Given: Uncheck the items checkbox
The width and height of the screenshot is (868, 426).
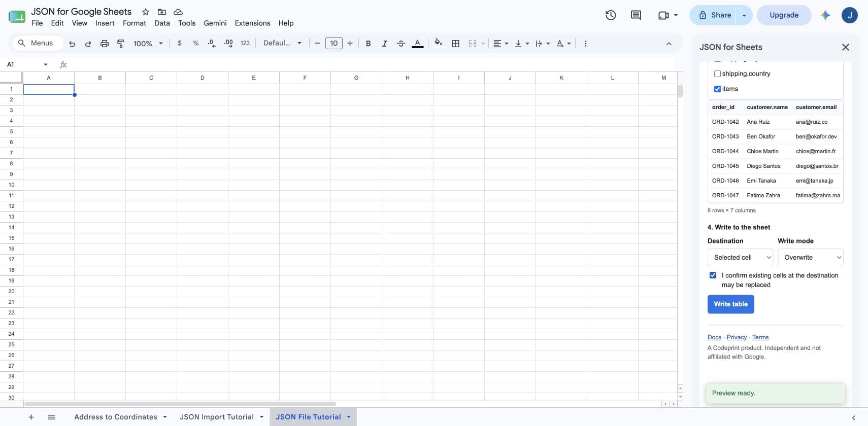Looking at the screenshot, I should coord(717,89).
